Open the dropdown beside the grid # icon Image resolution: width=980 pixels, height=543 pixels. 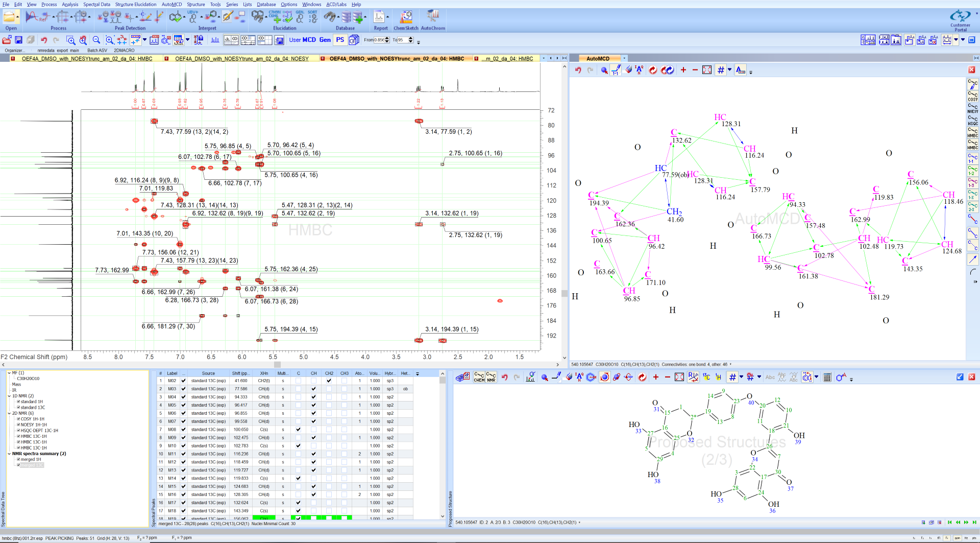pos(729,70)
